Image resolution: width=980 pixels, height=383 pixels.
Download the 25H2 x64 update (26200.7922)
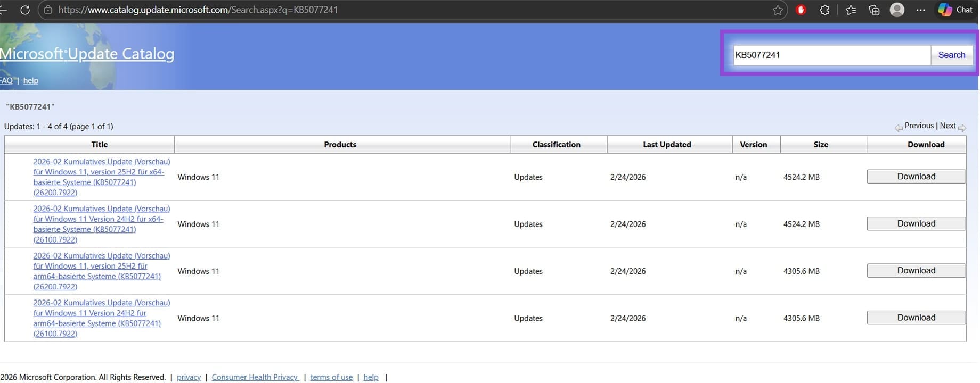(x=916, y=177)
